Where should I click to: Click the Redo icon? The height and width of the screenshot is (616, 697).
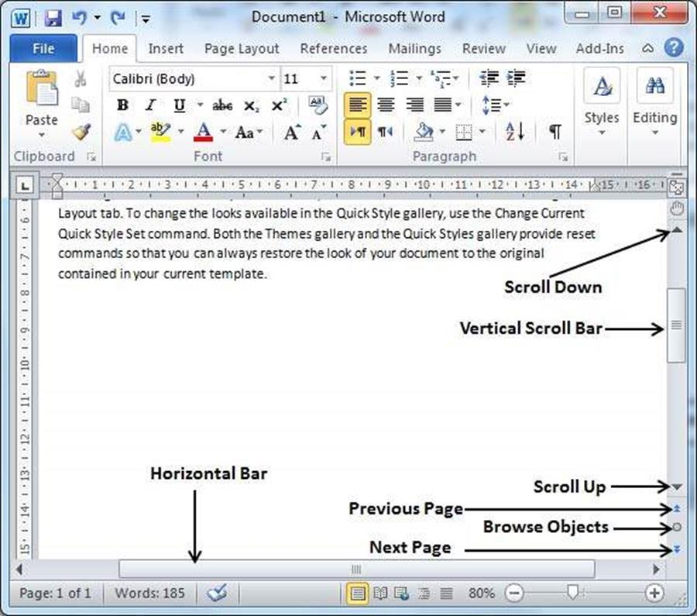118,18
